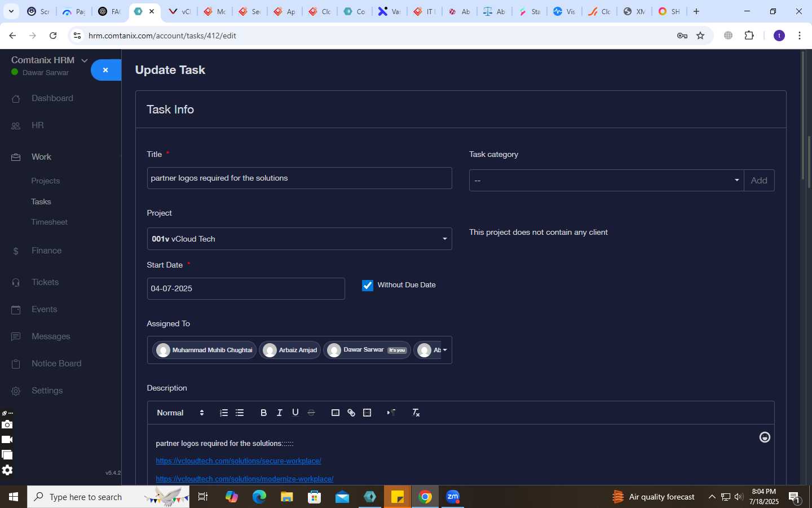The width and height of the screenshot is (812, 508).
Task: Insert a video into the description
Action: [x=367, y=413]
